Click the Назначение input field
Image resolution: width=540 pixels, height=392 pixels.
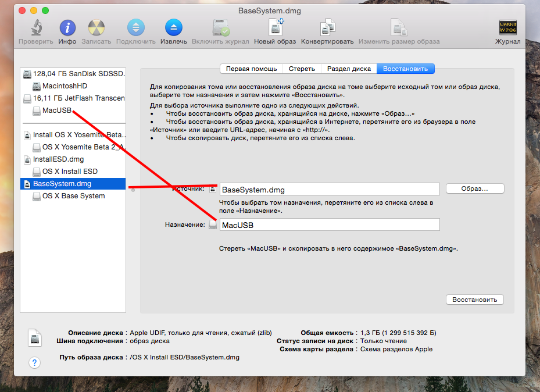tap(330, 225)
